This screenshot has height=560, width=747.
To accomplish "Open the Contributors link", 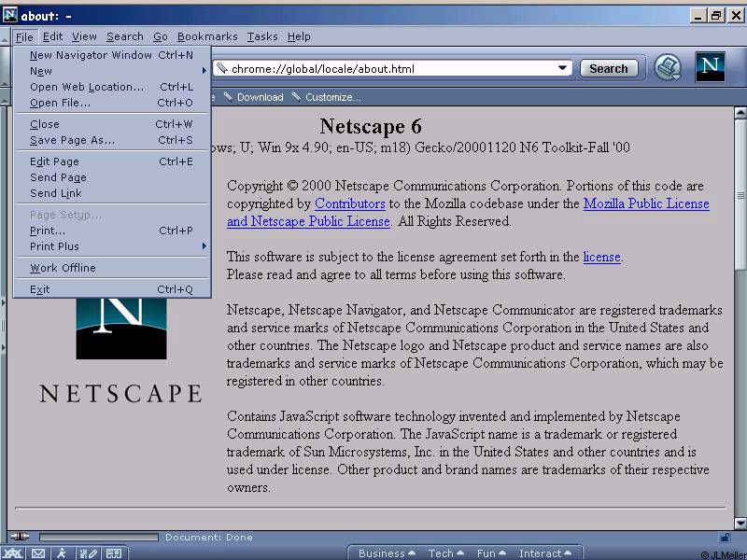I will tap(349, 203).
